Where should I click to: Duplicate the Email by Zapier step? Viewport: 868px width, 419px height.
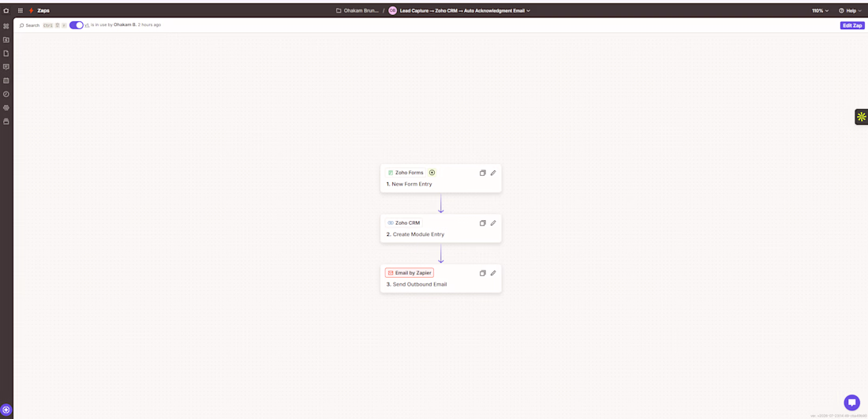pos(482,273)
